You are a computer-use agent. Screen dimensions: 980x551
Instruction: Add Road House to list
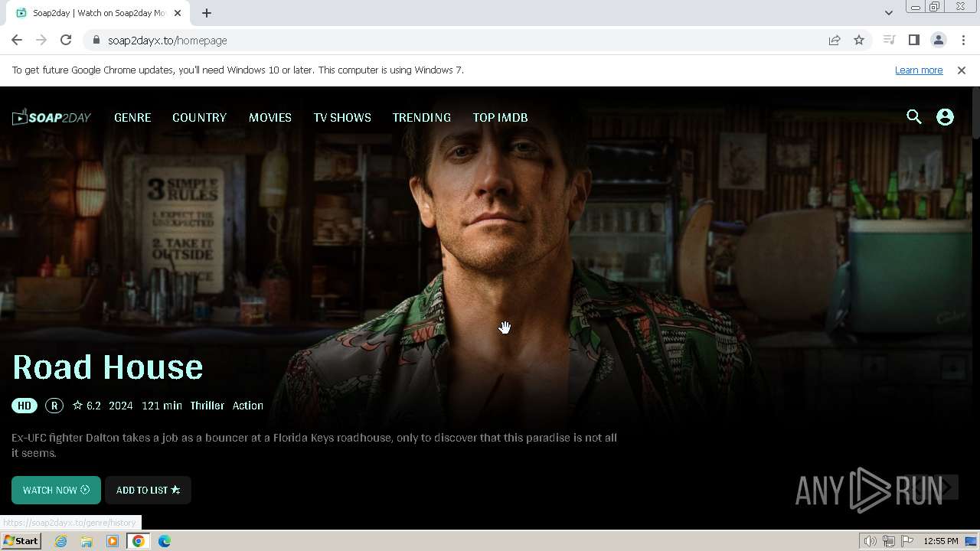point(148,490)
